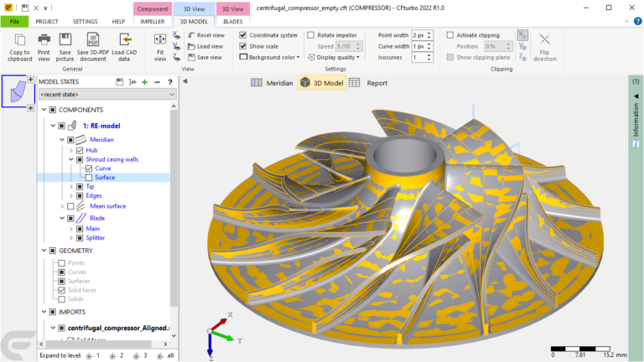The width and height of the screenshot is (644, 362).
Task: Click the Fit view icon
Action: (160, 39)
